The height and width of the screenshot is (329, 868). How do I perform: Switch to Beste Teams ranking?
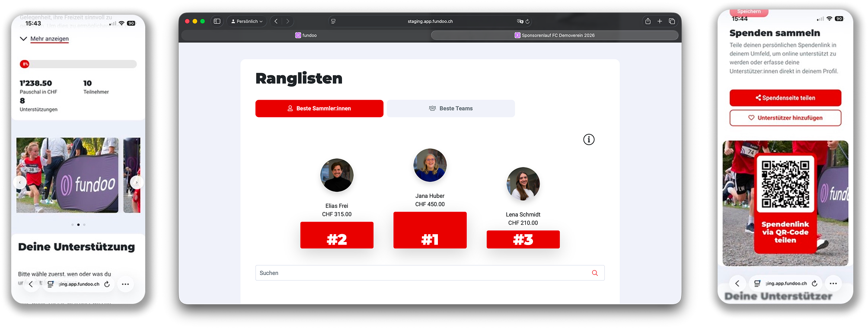click(450, 109)
